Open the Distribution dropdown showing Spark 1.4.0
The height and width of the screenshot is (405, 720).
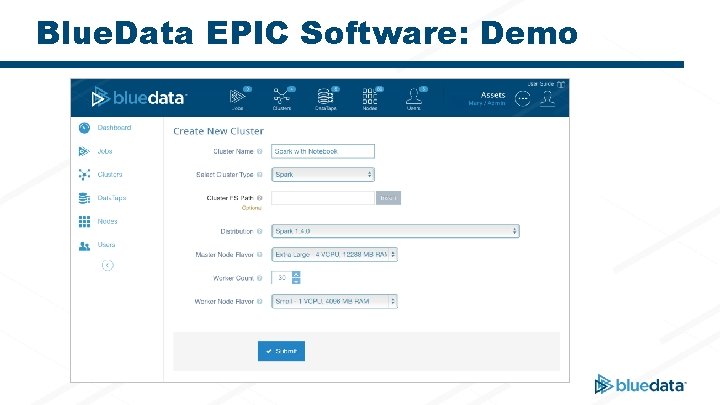coord(395,231)
